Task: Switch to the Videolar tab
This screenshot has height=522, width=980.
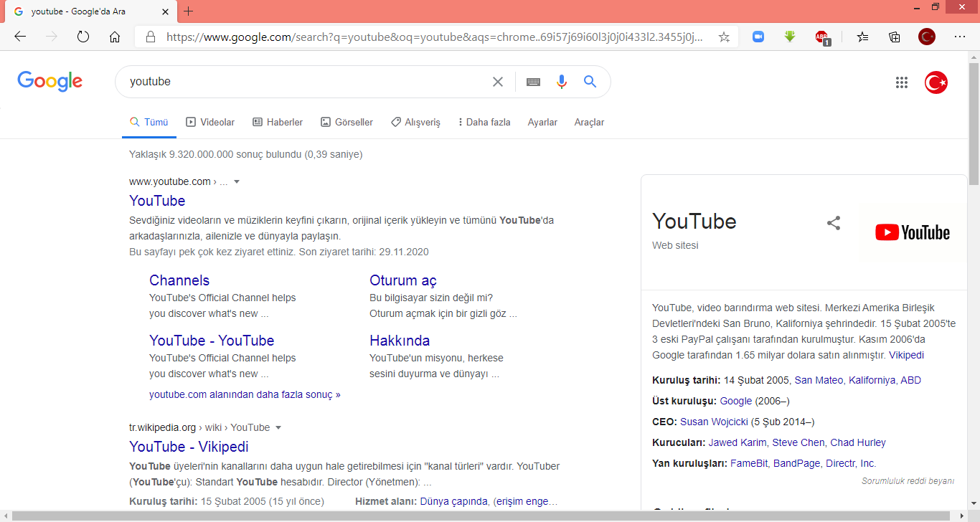Action: (210, 123)
